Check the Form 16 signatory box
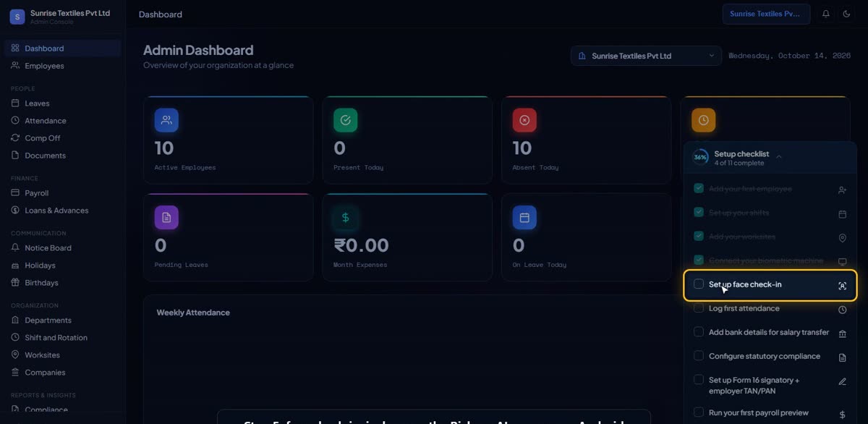Screen dimensions: 868x424 coord(699,379)
